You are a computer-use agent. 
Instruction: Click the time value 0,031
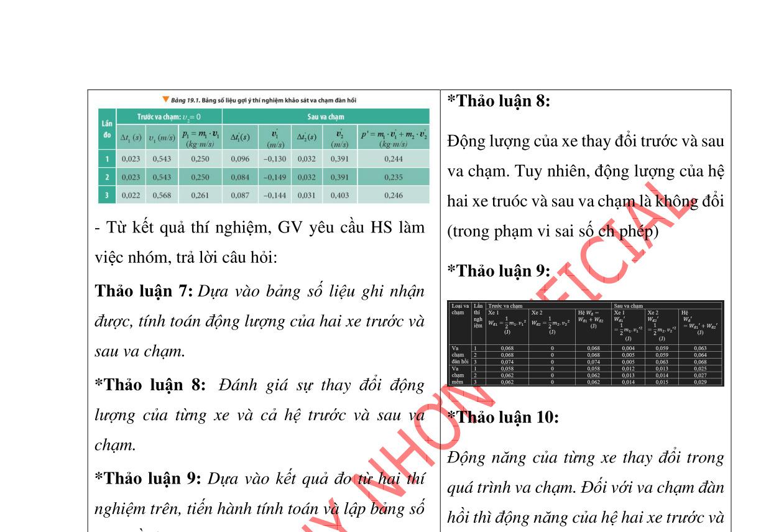tap(306, 195)
